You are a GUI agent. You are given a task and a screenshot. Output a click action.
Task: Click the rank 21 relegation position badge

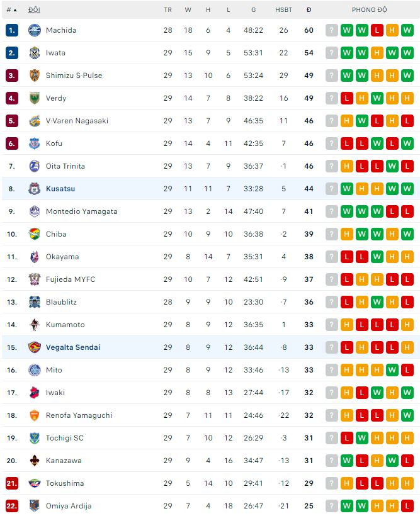[x=12, y=483]
